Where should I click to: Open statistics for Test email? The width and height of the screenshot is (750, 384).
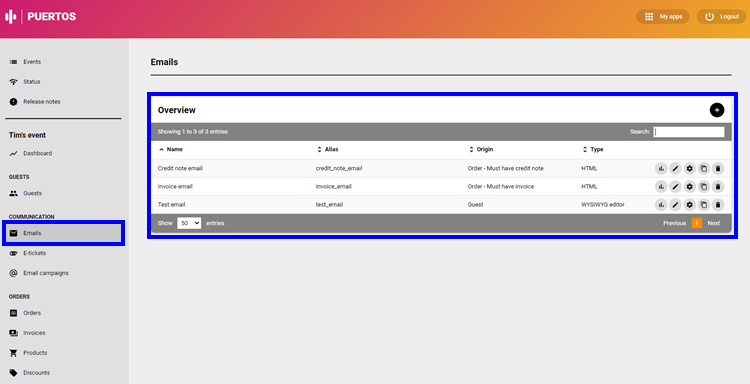[x=661, y=205]
